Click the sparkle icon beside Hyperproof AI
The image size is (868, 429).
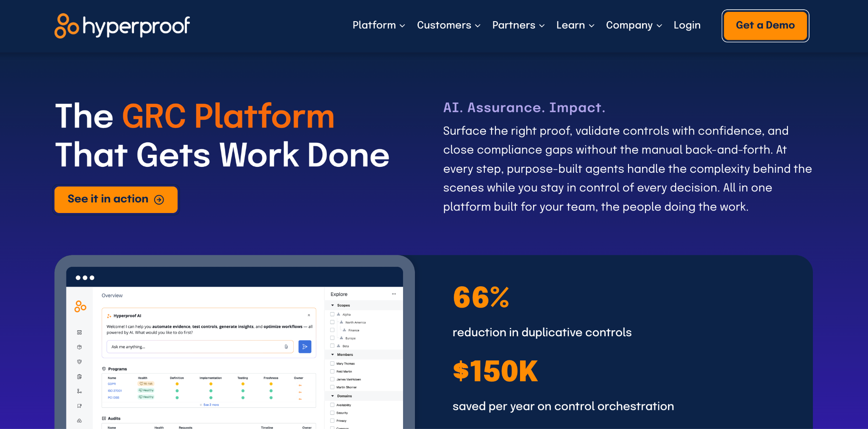coord(109,316)
